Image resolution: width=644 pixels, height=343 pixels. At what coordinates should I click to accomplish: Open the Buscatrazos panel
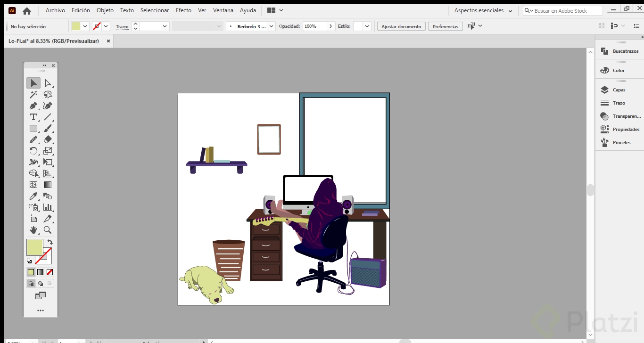click(x=619, y=51)
